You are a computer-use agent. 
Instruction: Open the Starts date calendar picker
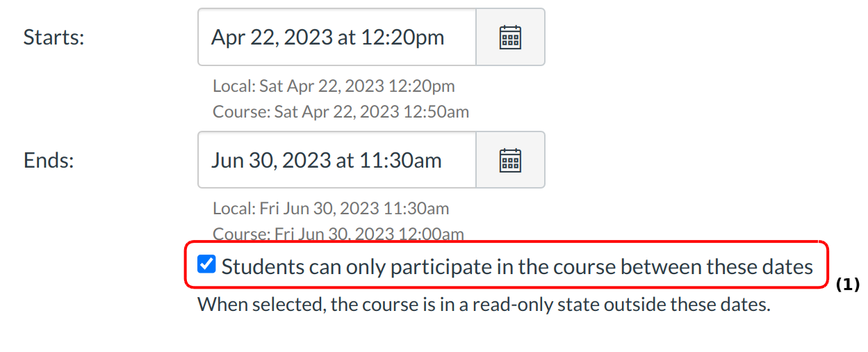pos(510,37)
